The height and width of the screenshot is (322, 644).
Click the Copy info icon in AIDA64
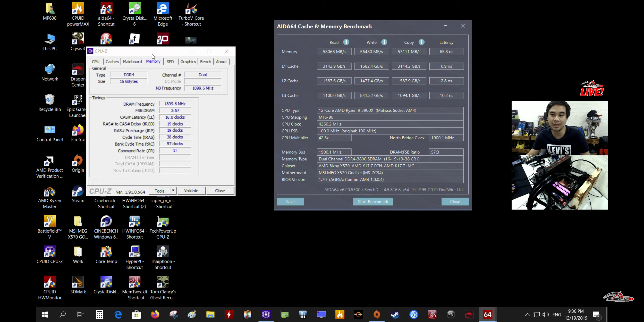tap(422, 42)
